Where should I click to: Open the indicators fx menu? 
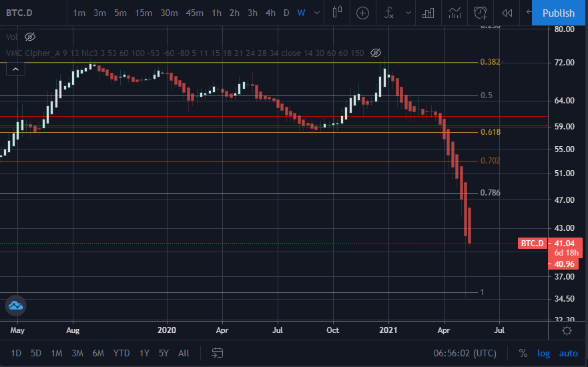[389, 13]
